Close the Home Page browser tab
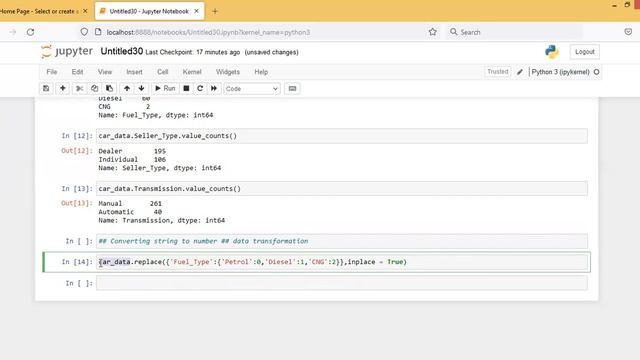Image resolution: width=640 pixels, height=360 pixels. tap(85, 11)
